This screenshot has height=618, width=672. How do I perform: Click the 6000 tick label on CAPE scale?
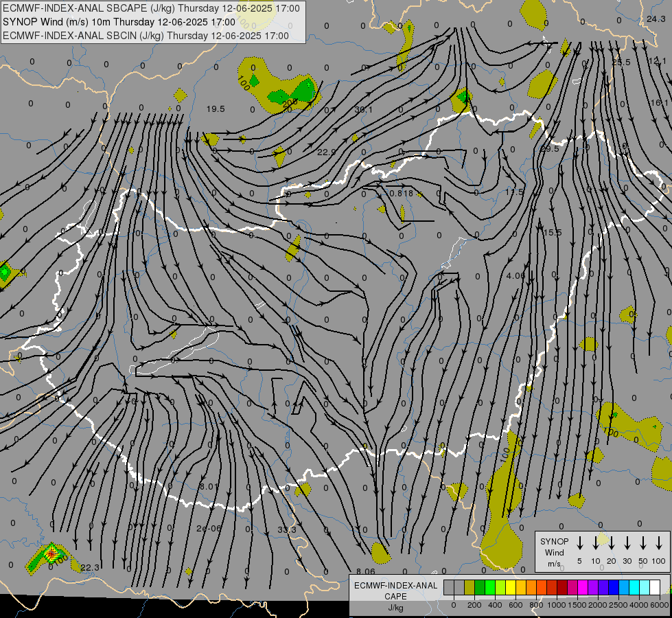(x=660, y=605)
